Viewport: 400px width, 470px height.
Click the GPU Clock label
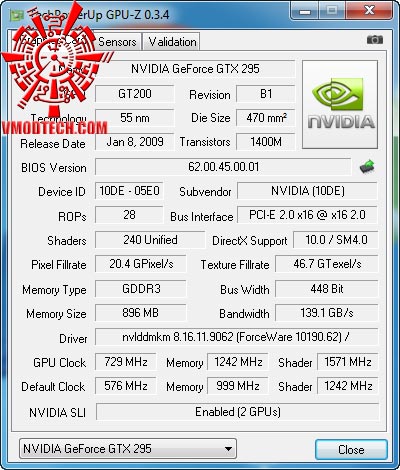coord(59,363)
